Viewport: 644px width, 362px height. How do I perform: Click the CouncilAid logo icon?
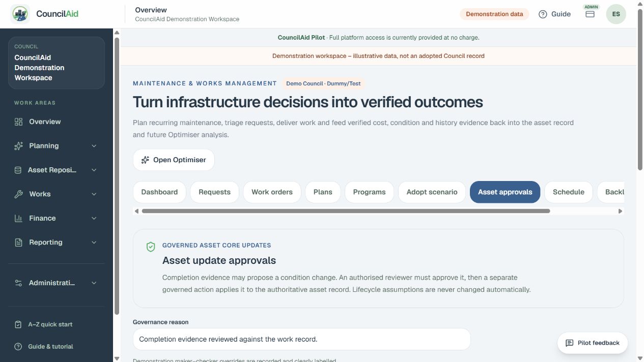coord(20,14)
